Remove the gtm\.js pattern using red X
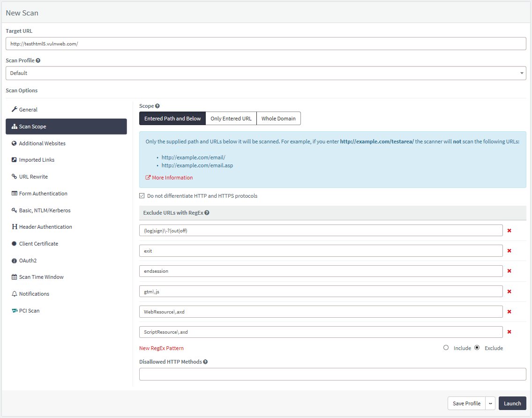The image size is (532, 418). tap(509, 291)
